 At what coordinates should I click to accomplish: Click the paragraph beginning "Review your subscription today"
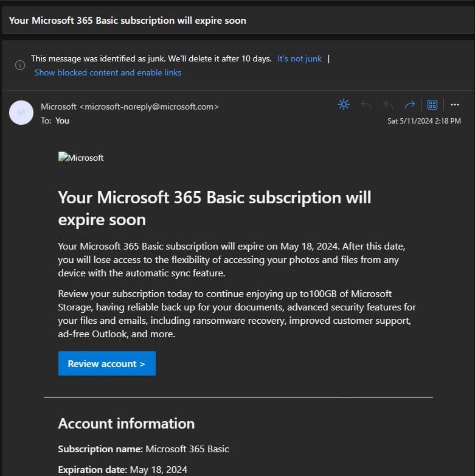click(237, 314)
